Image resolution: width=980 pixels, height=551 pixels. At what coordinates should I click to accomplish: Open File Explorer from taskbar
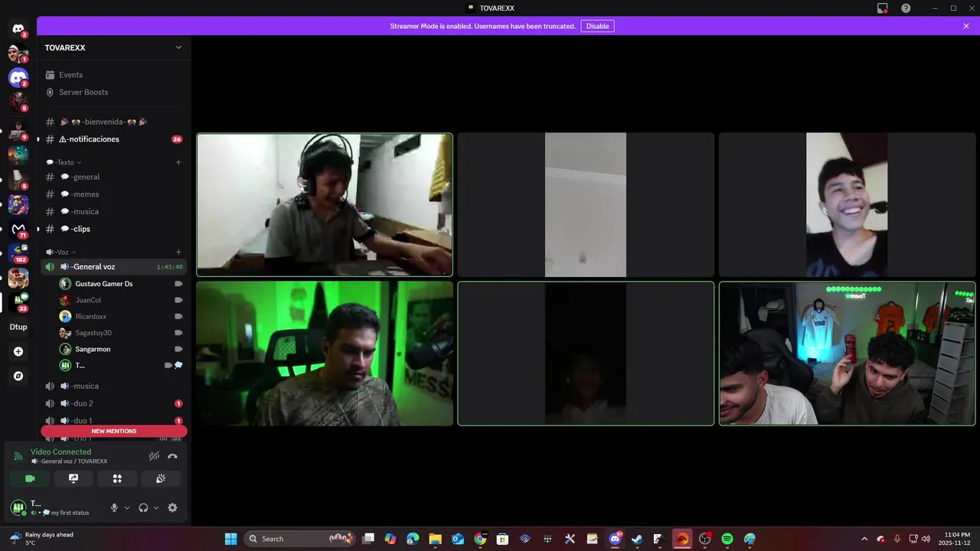coord(435,539)
